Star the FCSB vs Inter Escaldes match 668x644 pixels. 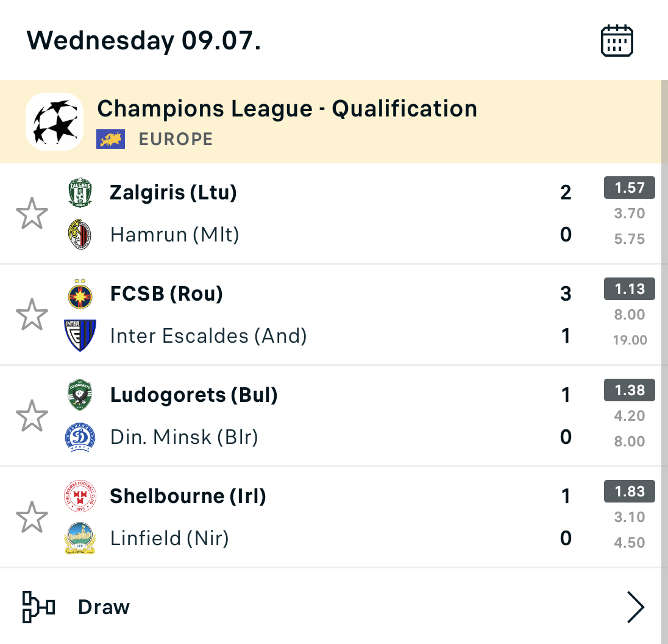pyautogui.click(x=32, y=315)
